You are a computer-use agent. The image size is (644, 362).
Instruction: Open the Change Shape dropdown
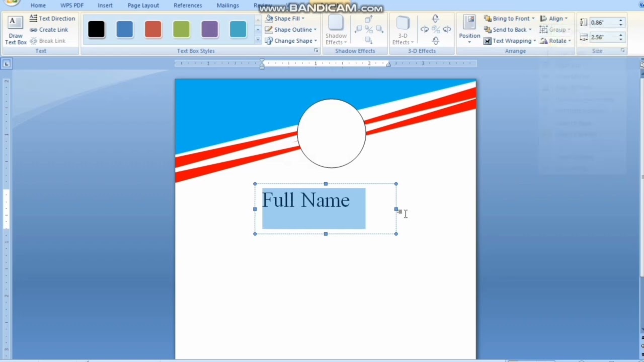pyautogui.click(x=291, y=41)
